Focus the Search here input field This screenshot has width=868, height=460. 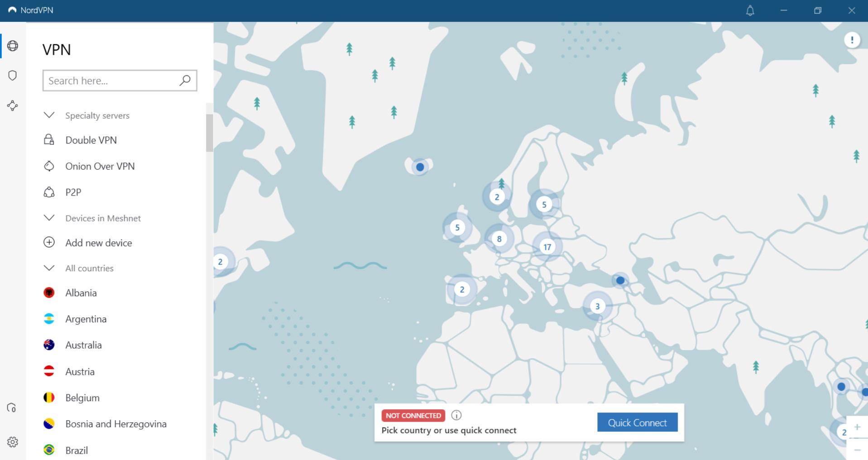(x=120, y=81)
